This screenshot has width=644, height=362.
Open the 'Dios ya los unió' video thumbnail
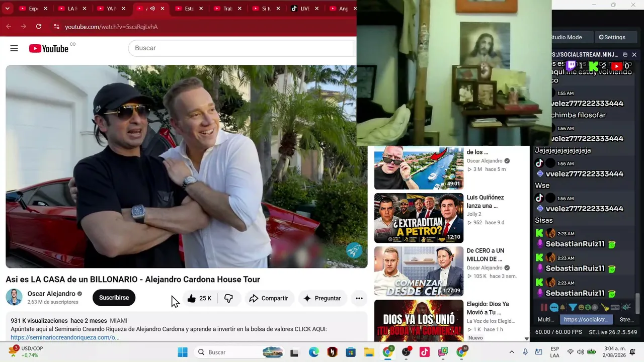pos(419,321)
